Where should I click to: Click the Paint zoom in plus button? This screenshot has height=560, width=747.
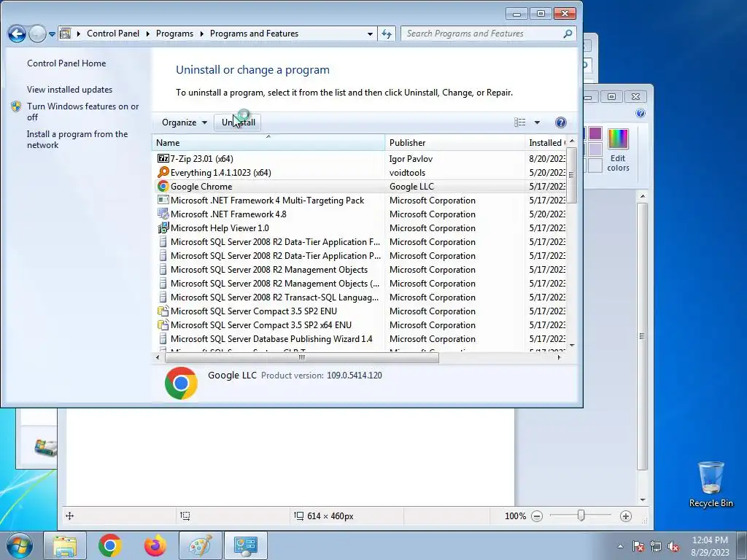tap(626, 516)
